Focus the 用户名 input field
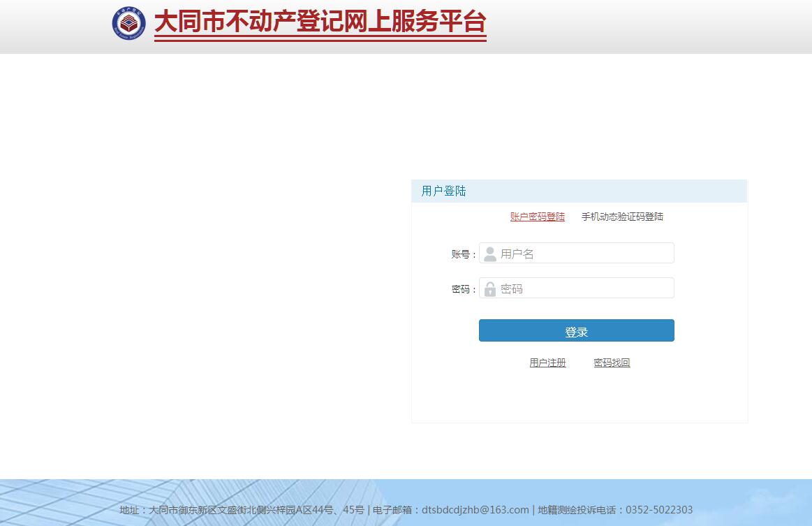The width and height of the screenshot is (812, 526). tap(584, 254)
